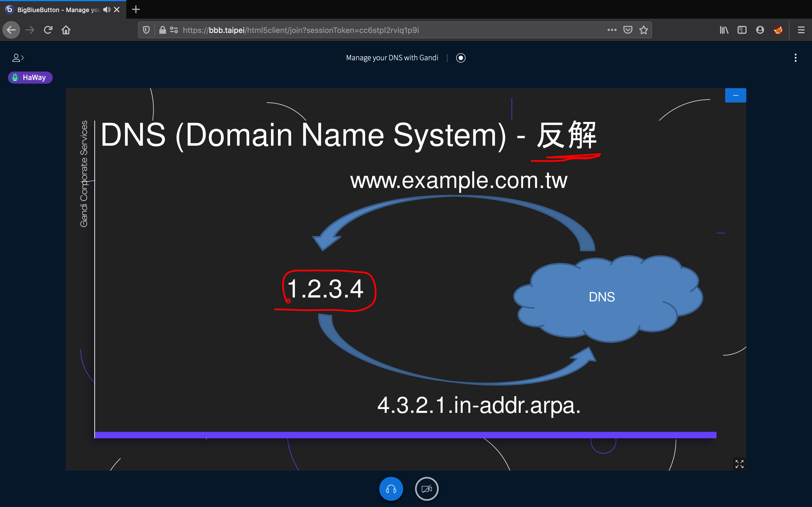
Task: Join audio with the headphone button
Action: click(391, 489)
